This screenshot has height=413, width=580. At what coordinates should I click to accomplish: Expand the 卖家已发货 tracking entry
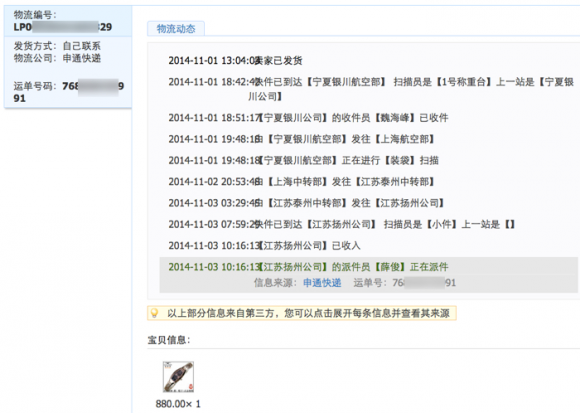[x=235, y=61]
